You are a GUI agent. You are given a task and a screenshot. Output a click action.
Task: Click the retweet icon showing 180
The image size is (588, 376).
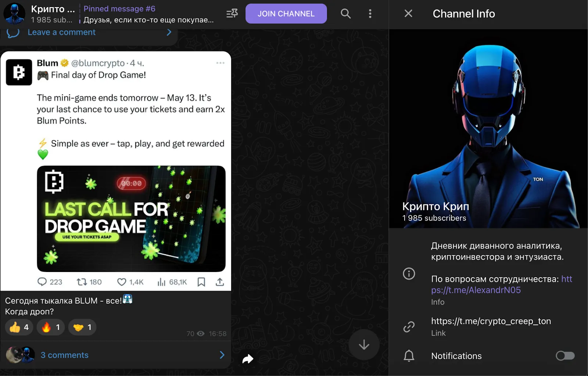click(81, 282)
